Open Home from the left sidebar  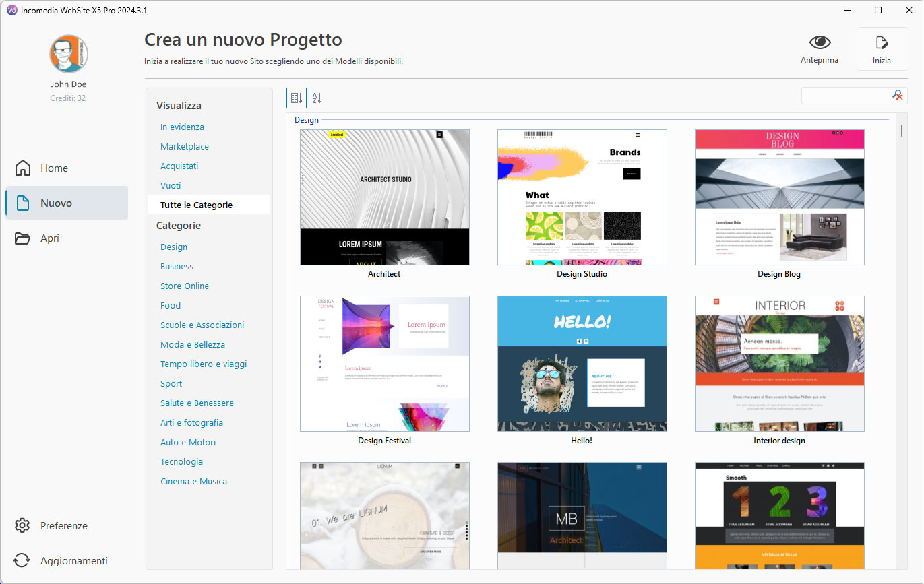click(55, 168)
